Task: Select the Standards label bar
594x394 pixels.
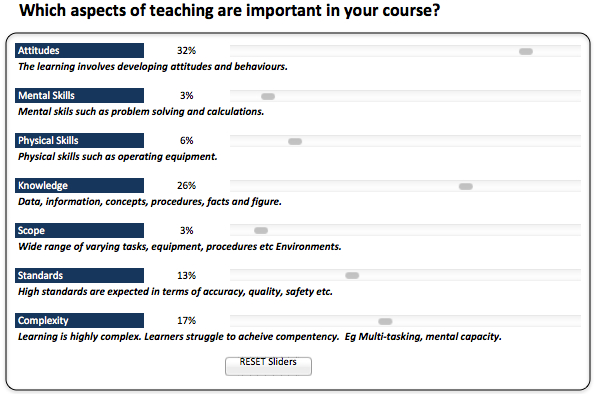Action: (x=80, y=275)
